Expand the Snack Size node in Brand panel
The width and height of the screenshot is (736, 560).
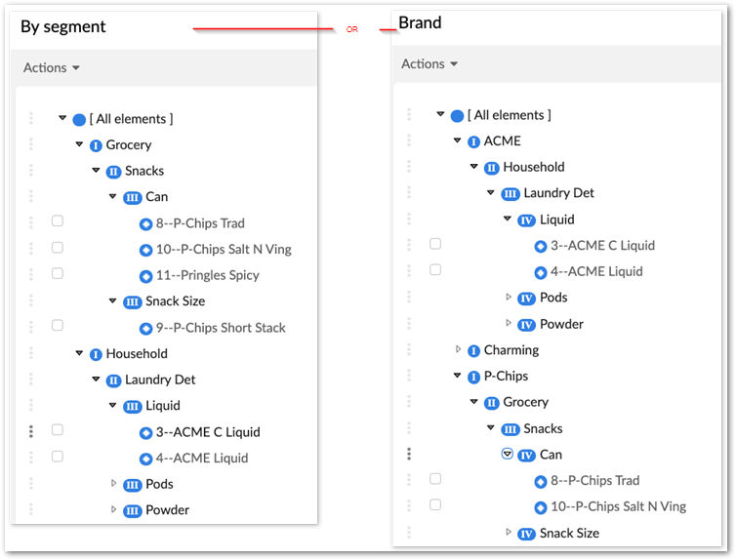[508, 532]
